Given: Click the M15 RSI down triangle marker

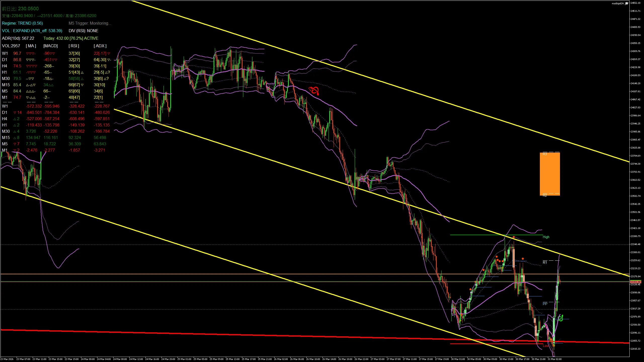Looking at the screenshot, I should coord(82,85).
